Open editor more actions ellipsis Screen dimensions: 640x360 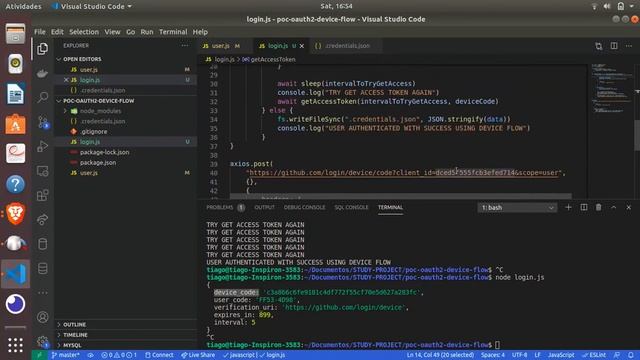(x=629, y=46)
